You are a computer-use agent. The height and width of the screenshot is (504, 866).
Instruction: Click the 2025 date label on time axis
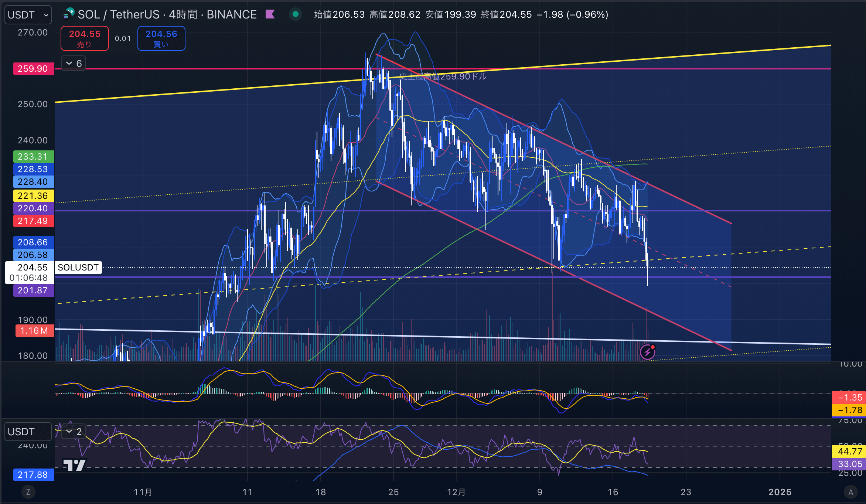pyautogui.click(x=780, y=492)
